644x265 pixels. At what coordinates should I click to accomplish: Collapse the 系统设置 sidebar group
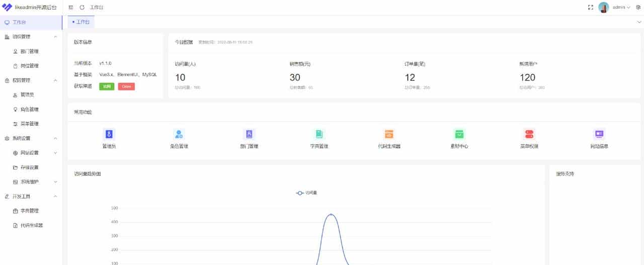tap(31, 138)
